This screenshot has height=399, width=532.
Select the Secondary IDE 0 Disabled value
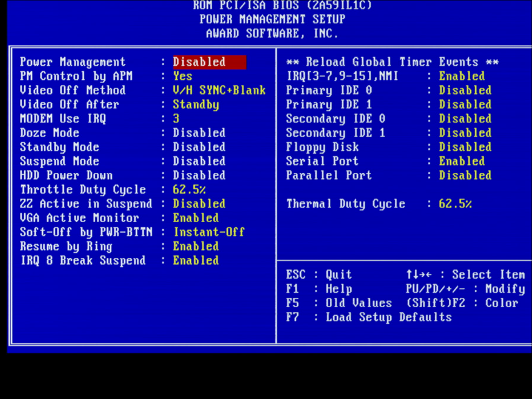click(x=465, y=118)
